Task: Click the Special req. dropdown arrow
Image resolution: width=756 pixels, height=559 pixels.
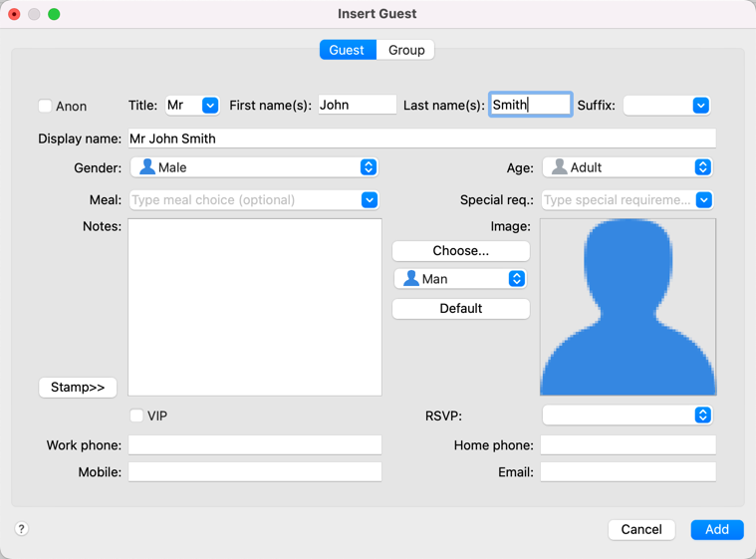Action: click(x=703, y=200)
